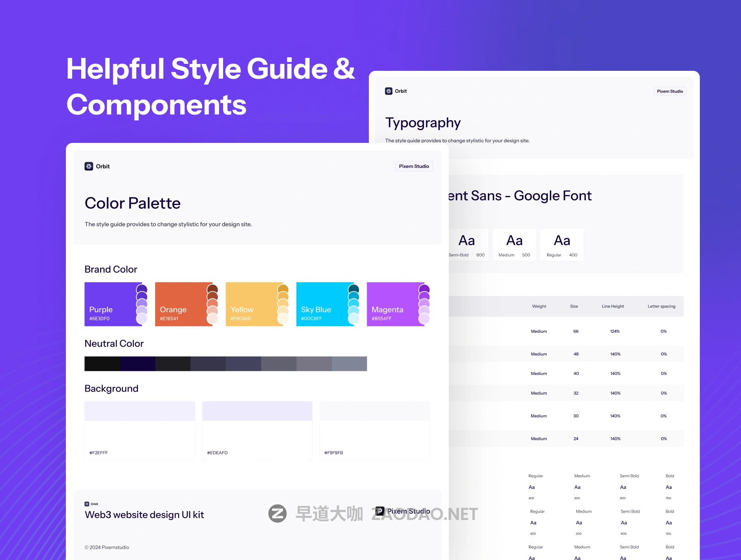Image resolution: width=741 pixels, height=560 pixels.
Task: Select the #F9F9FB background card
Action: pyautogui.click(x=375, y=431)
